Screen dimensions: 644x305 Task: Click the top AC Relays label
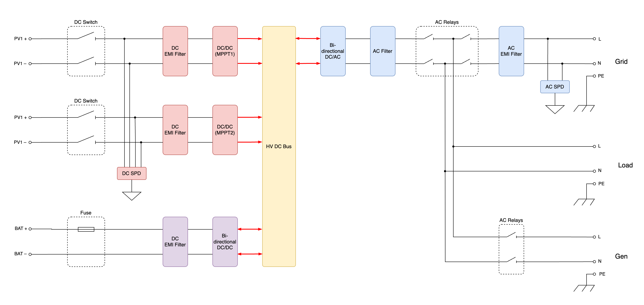point(447,22)
